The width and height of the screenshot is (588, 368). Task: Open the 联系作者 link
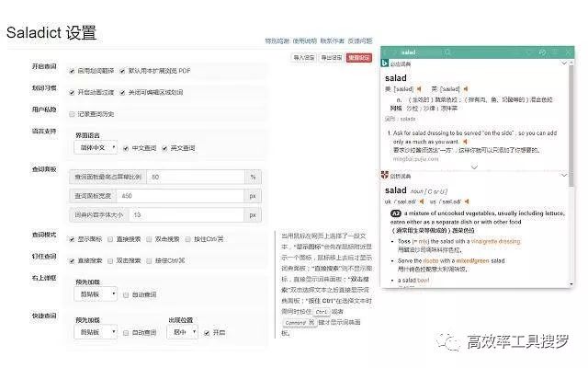pos(333,40)
